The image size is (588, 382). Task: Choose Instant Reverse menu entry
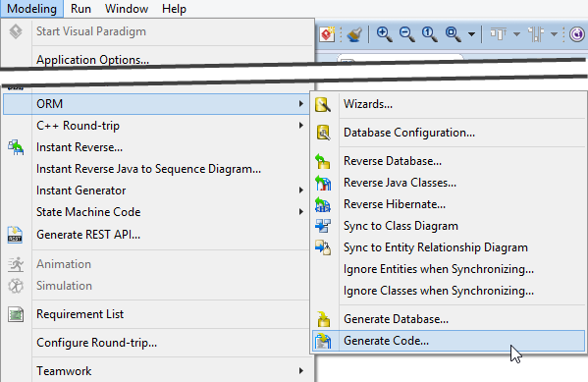156,147
